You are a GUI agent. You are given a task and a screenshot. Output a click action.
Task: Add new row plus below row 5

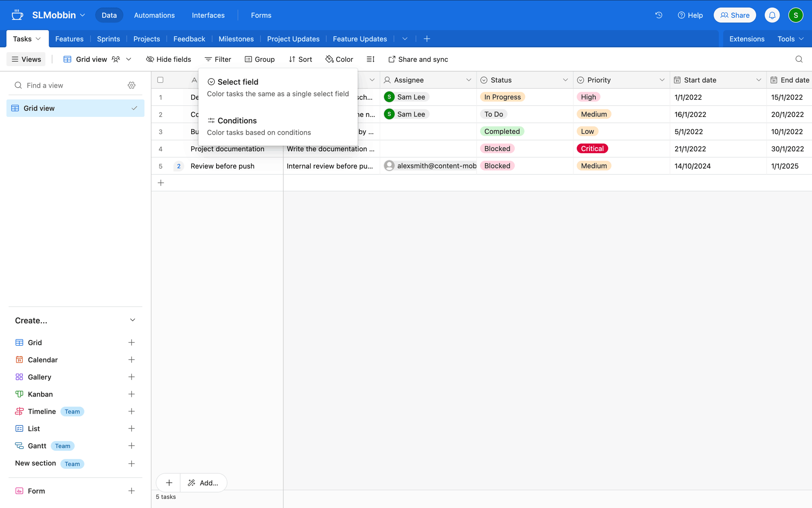[x=161, y=183]
